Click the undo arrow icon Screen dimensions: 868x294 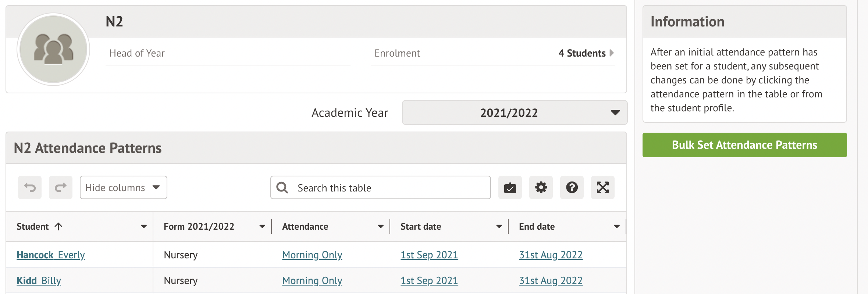pos(30,187)
